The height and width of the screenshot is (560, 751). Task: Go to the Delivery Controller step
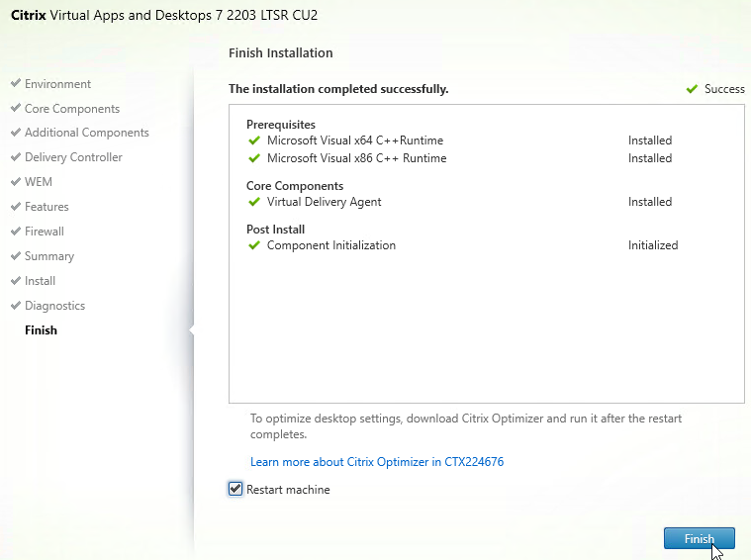[73, 157]
